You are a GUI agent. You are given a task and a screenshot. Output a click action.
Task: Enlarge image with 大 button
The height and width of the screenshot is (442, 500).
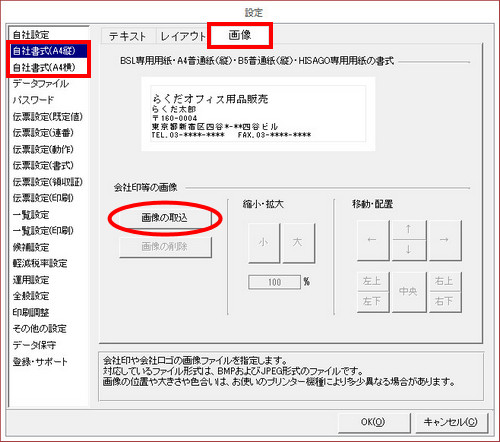click(x=298, y=242)
